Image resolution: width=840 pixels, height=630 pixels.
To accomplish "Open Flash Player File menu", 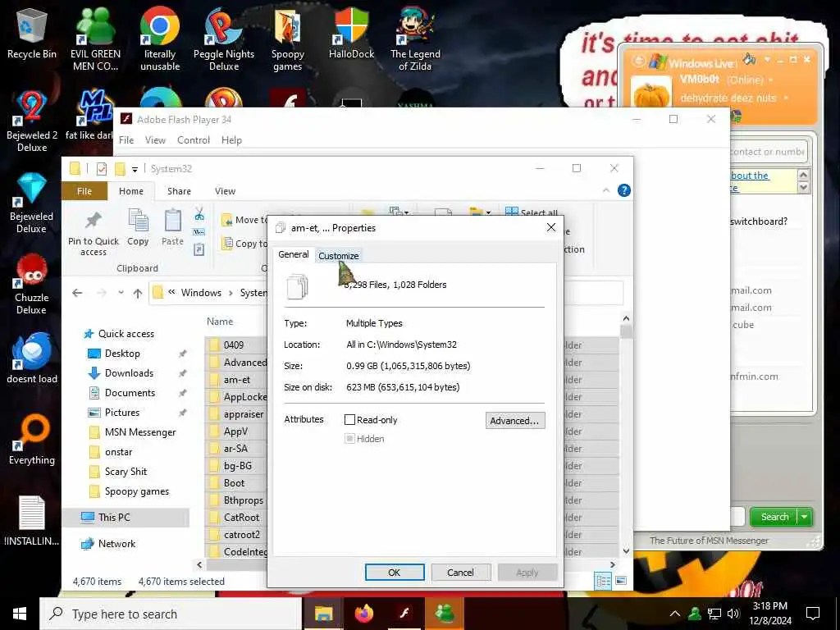I will click(126, 139).
